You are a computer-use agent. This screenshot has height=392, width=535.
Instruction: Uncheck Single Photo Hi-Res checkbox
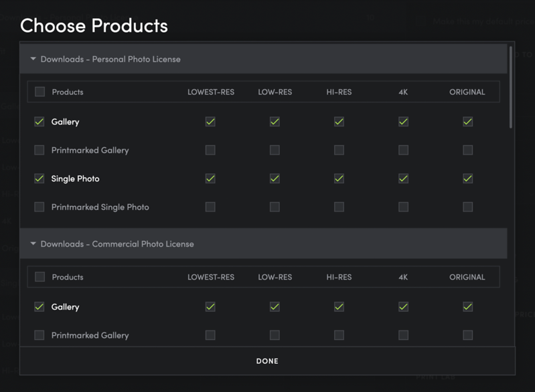tap(339, 179)
